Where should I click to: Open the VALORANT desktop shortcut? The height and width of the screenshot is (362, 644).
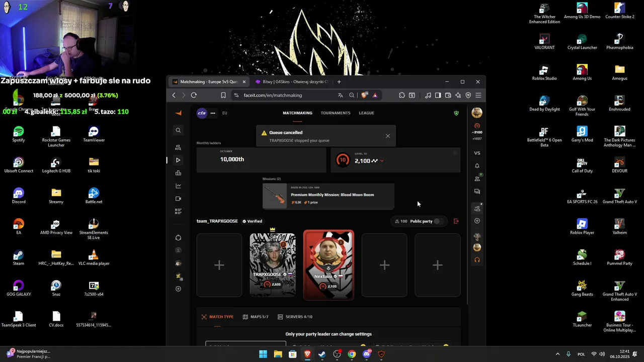click(x=544, y=42)
